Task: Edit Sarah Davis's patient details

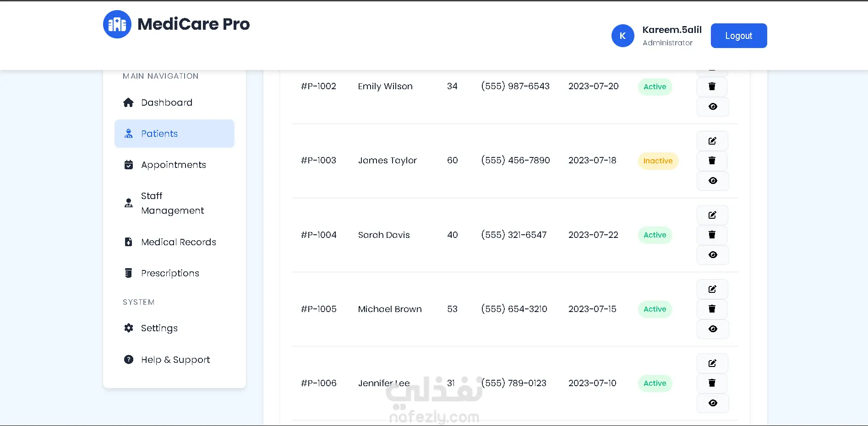Action: pos(712,215)
